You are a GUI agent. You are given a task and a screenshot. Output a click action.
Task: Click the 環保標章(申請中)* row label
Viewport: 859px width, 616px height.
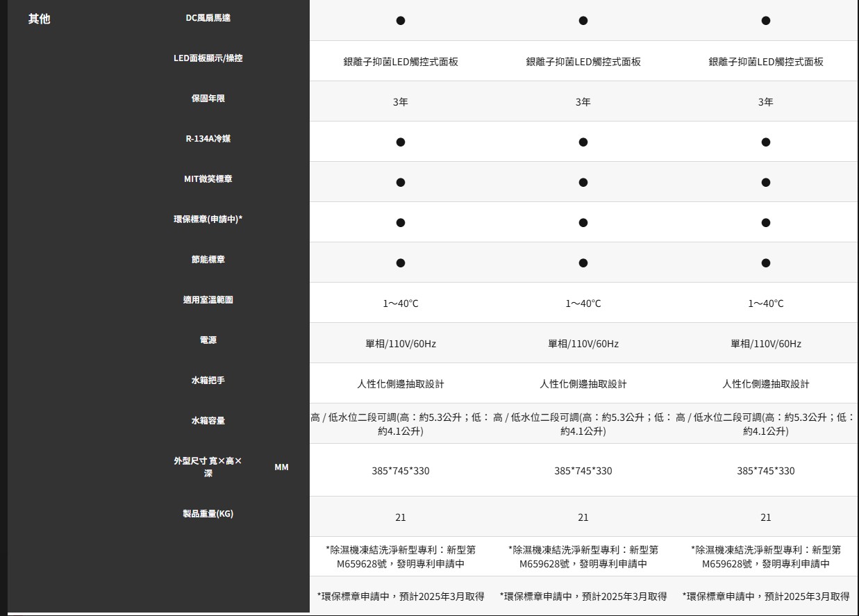pos(208,219)
